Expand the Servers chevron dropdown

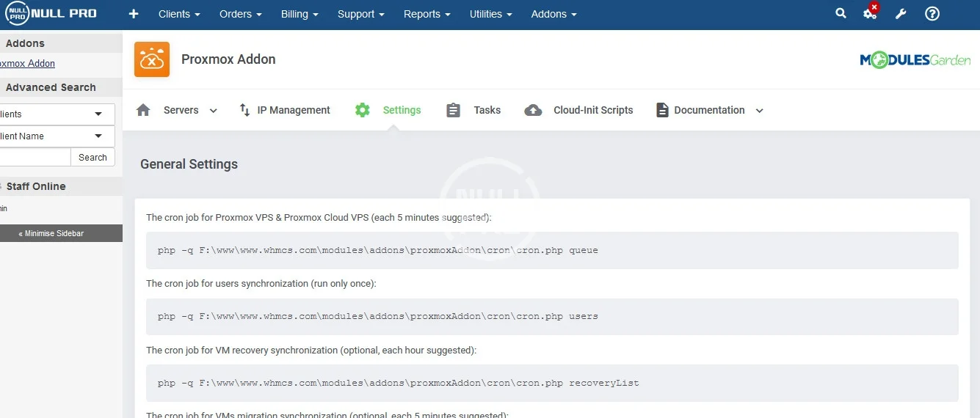[x=213, y=111]
